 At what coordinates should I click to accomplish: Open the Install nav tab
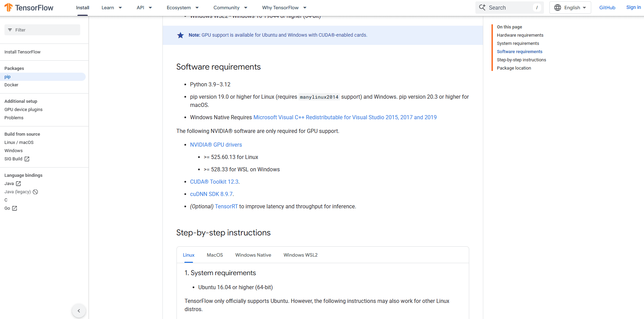click(83, 8)
